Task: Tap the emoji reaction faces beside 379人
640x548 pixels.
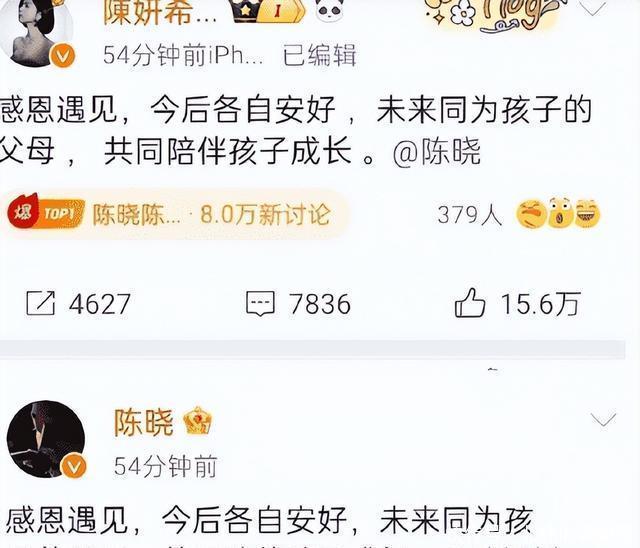Action: point(558,213)
